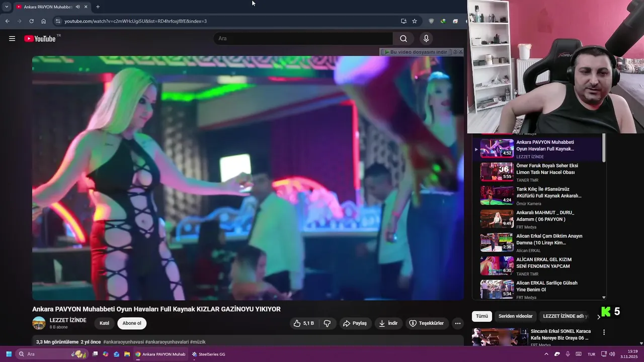The height and width of the screenshot is (362, 644).
Task: Click the main video player
Action: coord(248,178)
